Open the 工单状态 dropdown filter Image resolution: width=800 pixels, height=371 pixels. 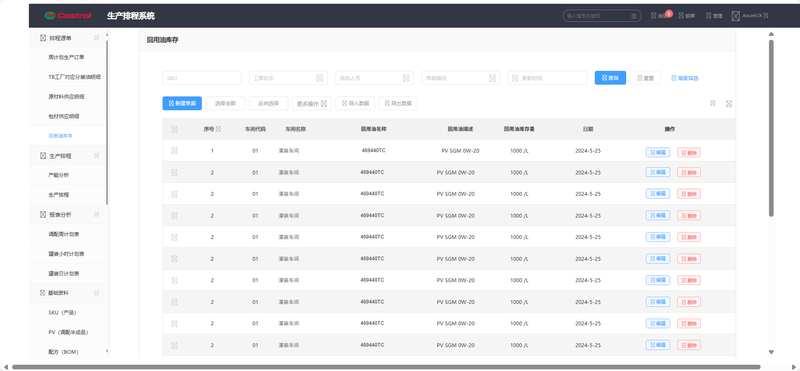288,78
